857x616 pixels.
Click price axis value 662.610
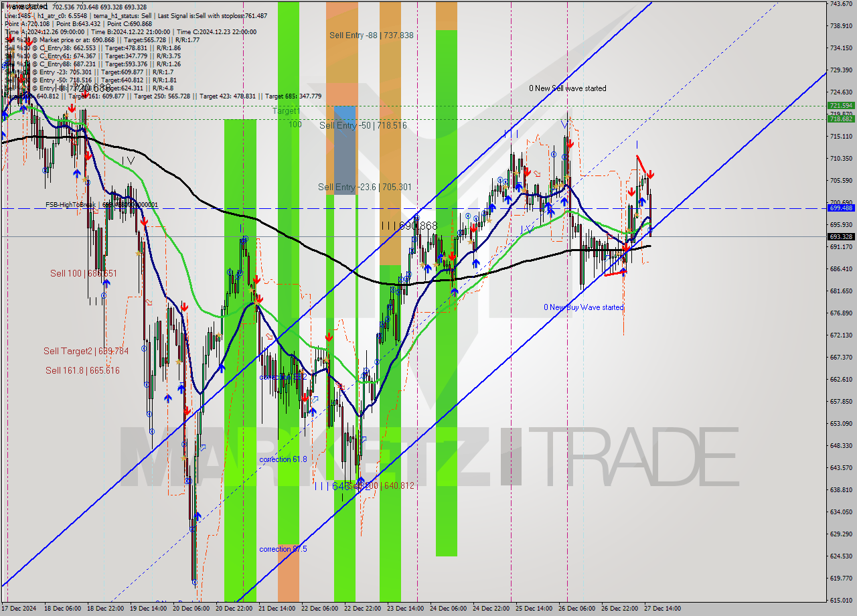tap(841, 380)
